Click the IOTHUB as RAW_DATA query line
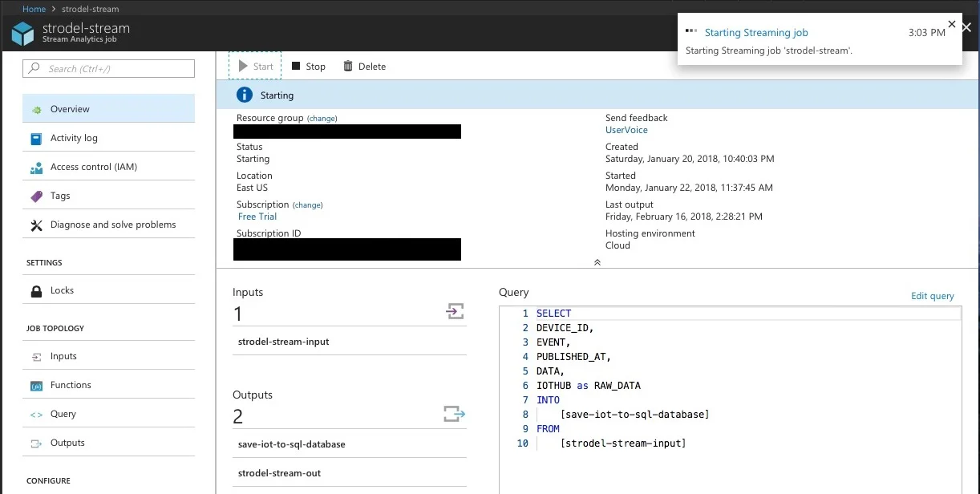Viewport: 980px width, 494px height. point(588,386)
